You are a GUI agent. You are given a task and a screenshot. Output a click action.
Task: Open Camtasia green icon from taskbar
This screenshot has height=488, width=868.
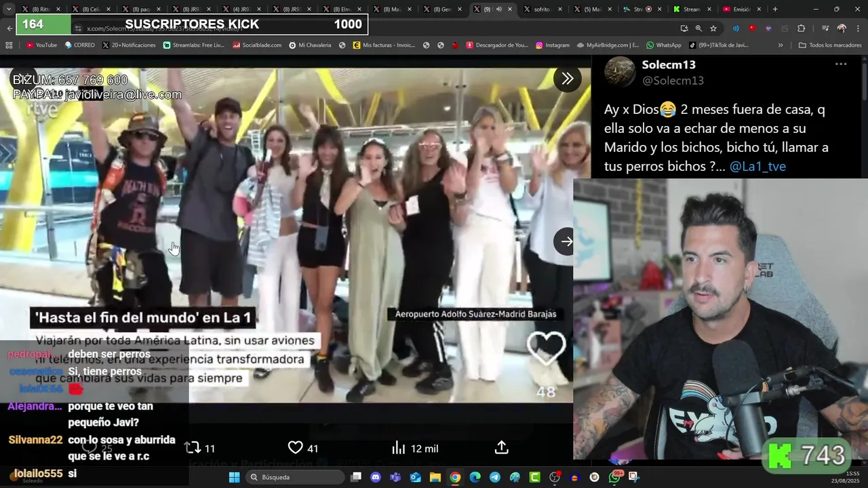(x=535, y=477)
